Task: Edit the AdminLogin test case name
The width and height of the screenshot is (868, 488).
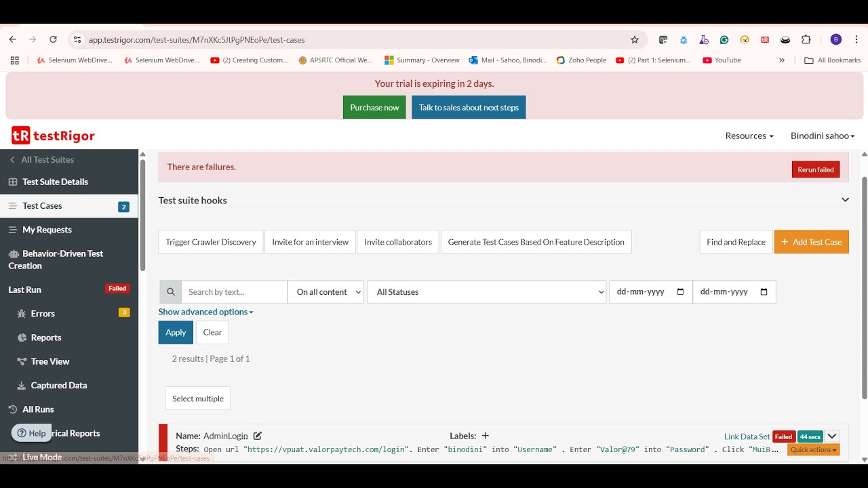Action: (x=258, y=436)
